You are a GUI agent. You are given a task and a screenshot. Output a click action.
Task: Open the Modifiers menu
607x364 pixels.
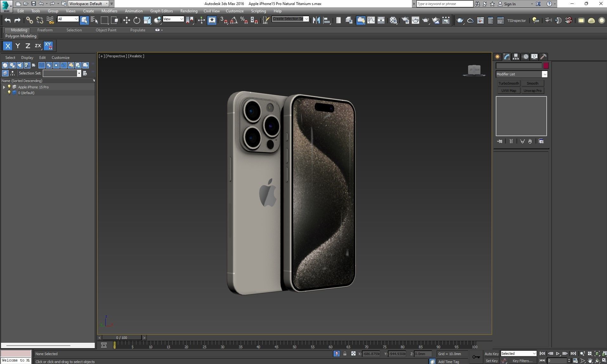pos(109,11)
